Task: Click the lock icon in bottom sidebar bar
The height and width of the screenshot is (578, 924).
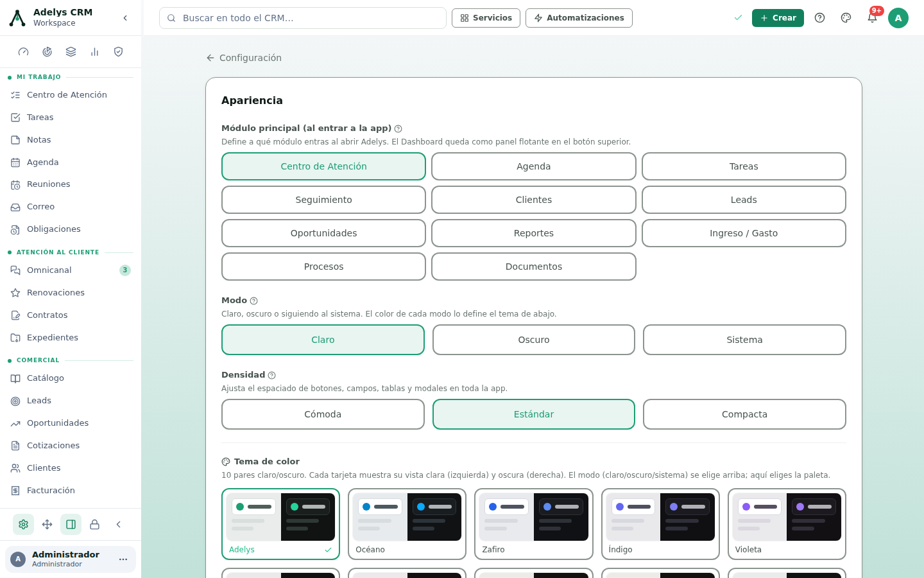Action: click(x=95, y=525)
